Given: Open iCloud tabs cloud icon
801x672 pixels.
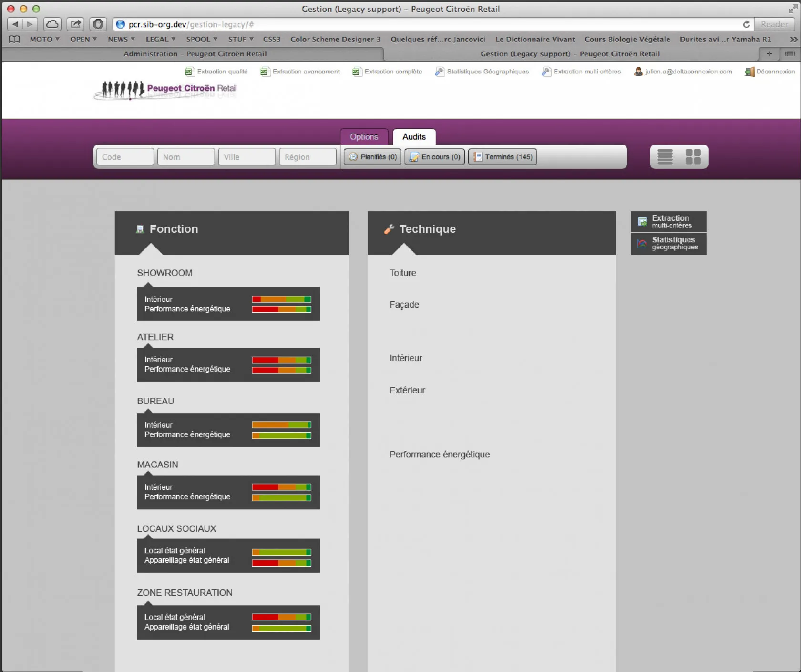Looking at the screenshot, I should click(52, 24).
